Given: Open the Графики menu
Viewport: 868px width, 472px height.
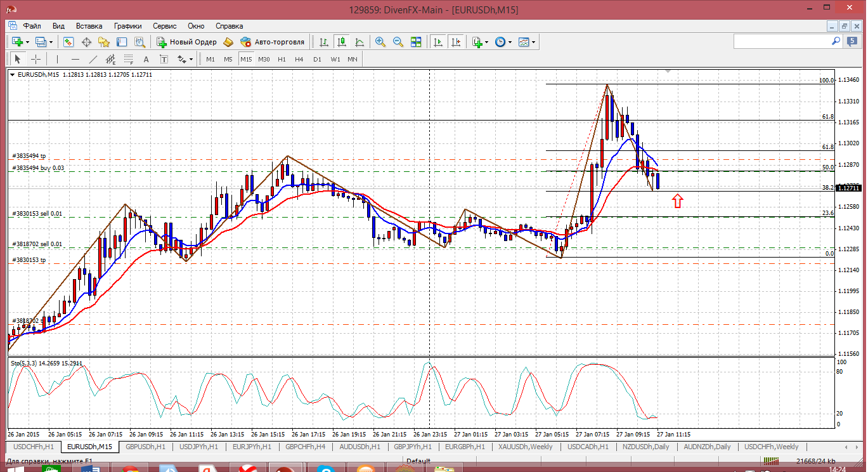Looking at the screenshot, I should pos(127,26).
